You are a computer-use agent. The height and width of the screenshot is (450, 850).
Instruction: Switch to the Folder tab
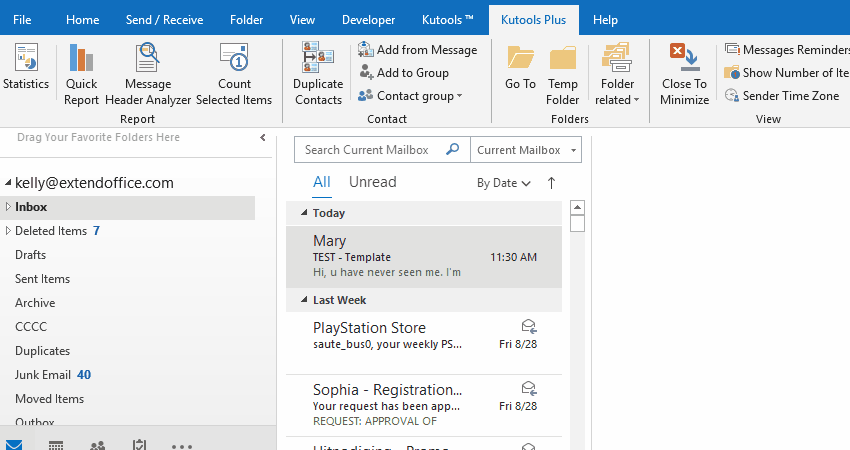click(x=246, y=20)
